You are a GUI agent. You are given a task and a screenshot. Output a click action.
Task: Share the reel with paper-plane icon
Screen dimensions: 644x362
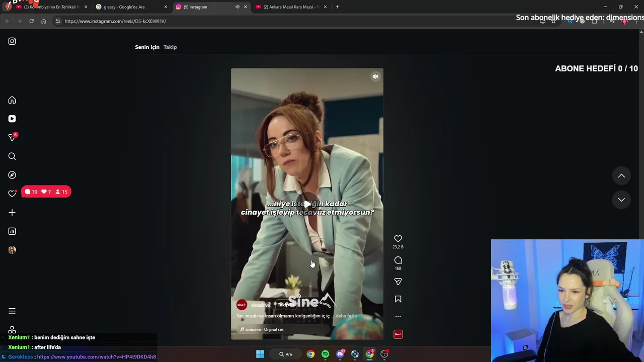tap(398, 282)
